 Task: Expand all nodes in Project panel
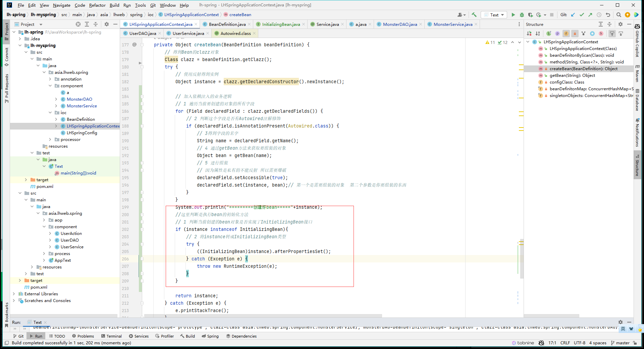point(87,24)
